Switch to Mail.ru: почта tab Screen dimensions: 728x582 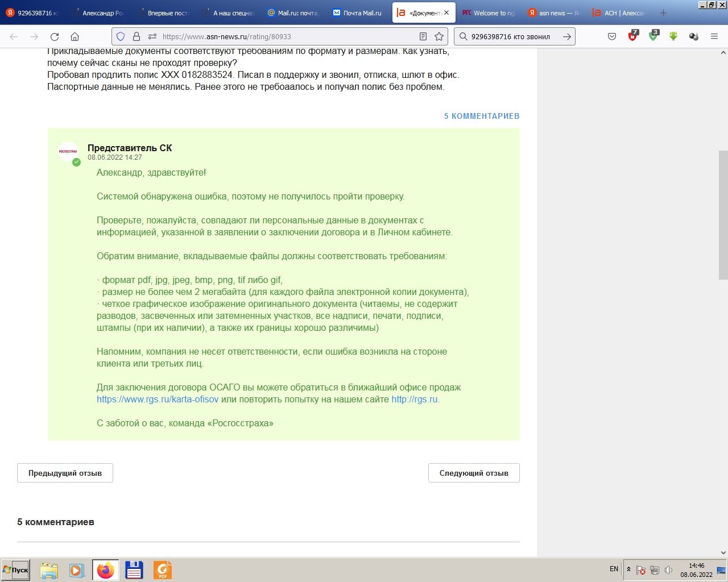(294, 13)
